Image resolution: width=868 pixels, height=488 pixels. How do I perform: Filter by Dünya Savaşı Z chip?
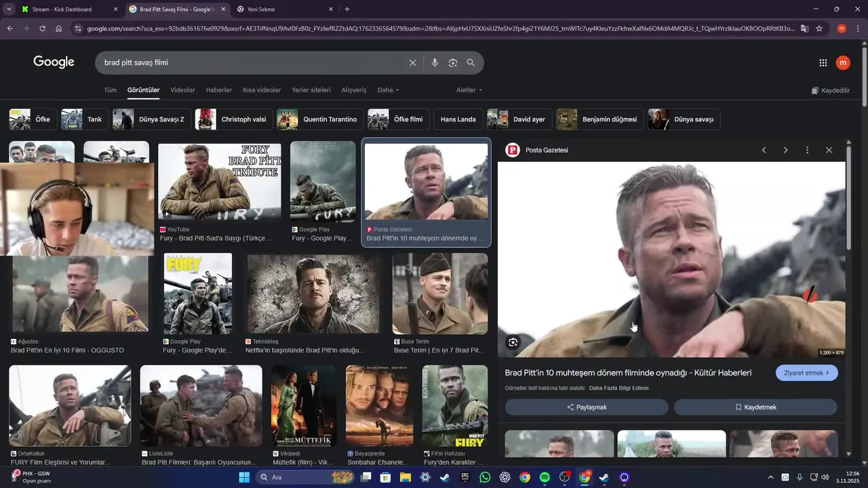[x=152, y=119]
